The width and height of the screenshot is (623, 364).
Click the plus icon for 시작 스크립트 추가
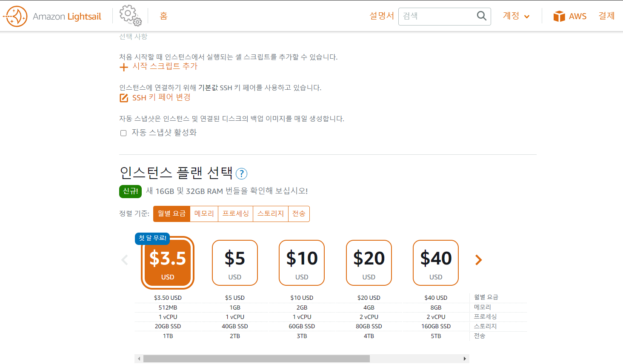click(x=123, y=67)
